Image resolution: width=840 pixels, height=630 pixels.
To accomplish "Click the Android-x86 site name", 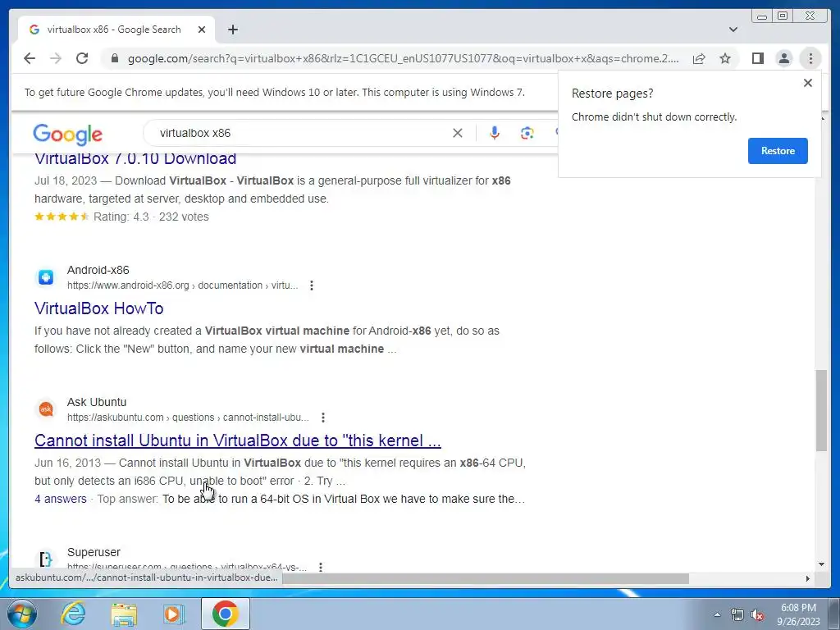I will point(98,270).
